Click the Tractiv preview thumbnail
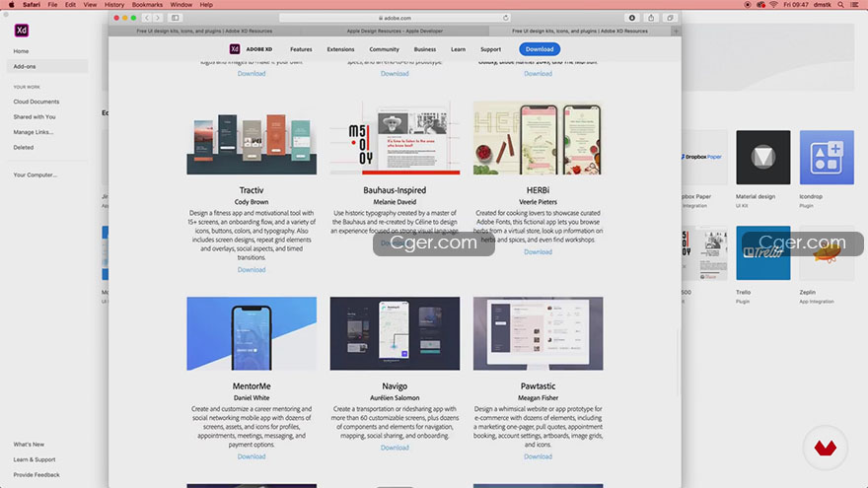868x488 pixels. 252,138
